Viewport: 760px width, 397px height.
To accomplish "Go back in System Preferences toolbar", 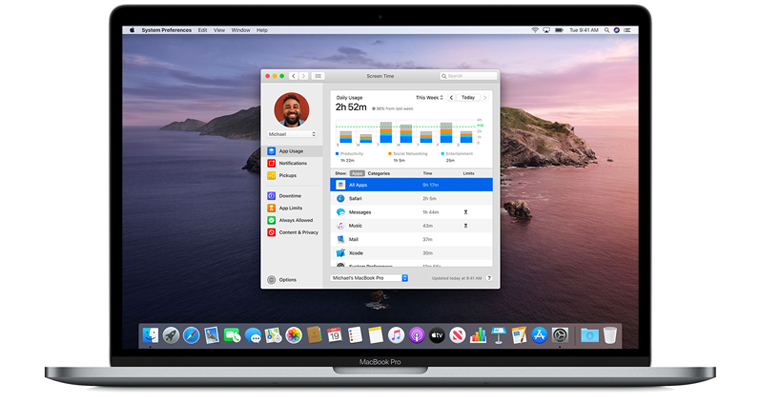I will [x=293, y=76].
